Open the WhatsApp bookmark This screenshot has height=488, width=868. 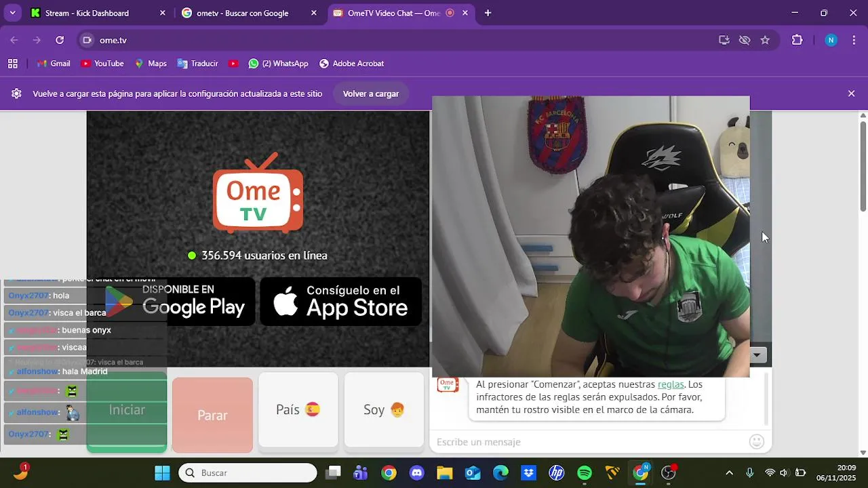click(x=278, y=64)
